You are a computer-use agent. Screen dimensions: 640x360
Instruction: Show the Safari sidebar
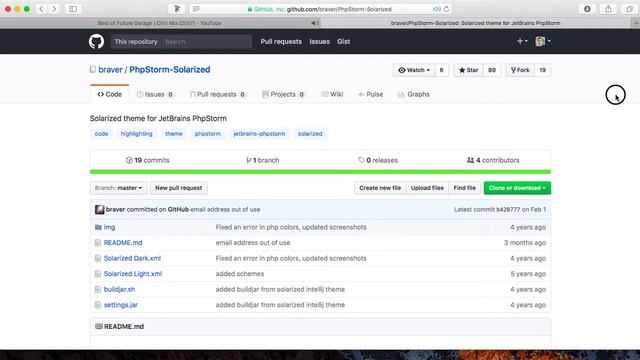pyautogui.click(x=73, y=9)
